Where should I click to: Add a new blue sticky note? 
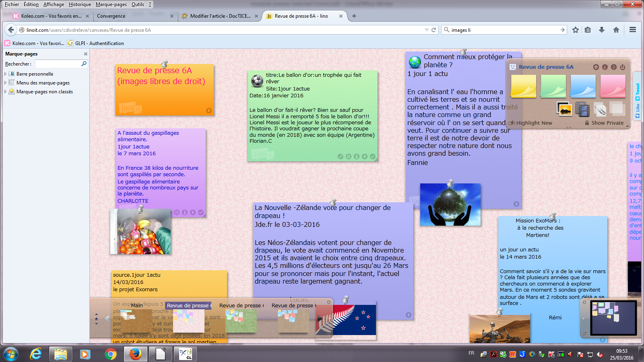pyautogui.click(x=583, y=86)
